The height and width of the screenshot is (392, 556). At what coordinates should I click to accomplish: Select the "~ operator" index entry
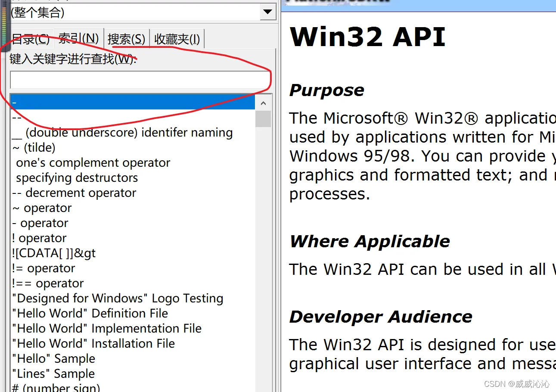coord(42,208)
